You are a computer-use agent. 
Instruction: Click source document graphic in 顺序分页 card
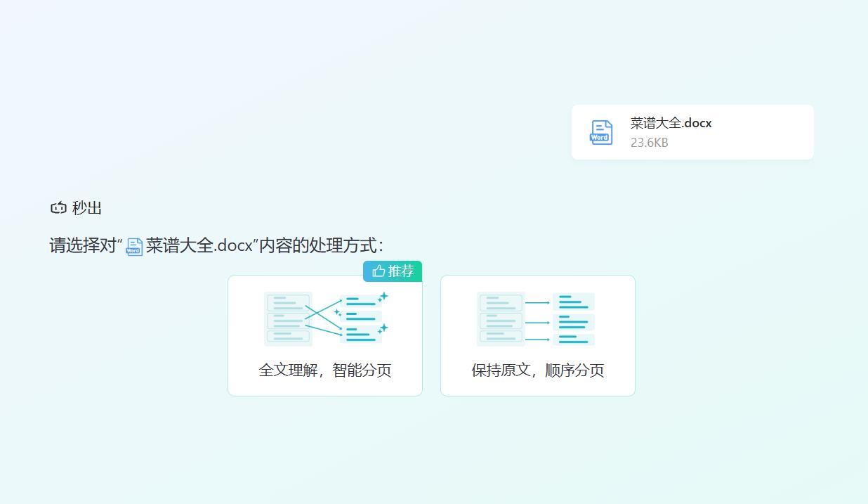click(501, 319)
